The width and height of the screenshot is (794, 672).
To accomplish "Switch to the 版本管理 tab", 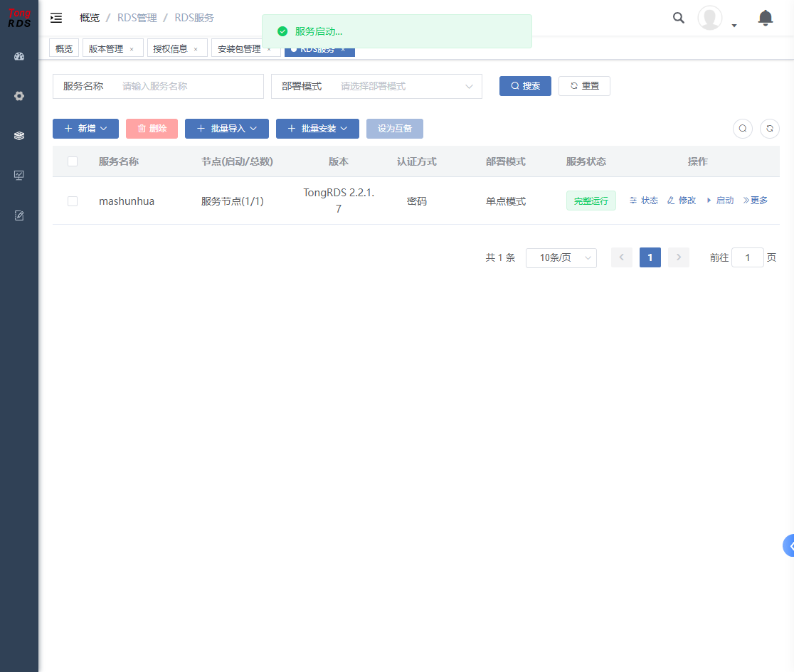I will (x=106, y=48).
